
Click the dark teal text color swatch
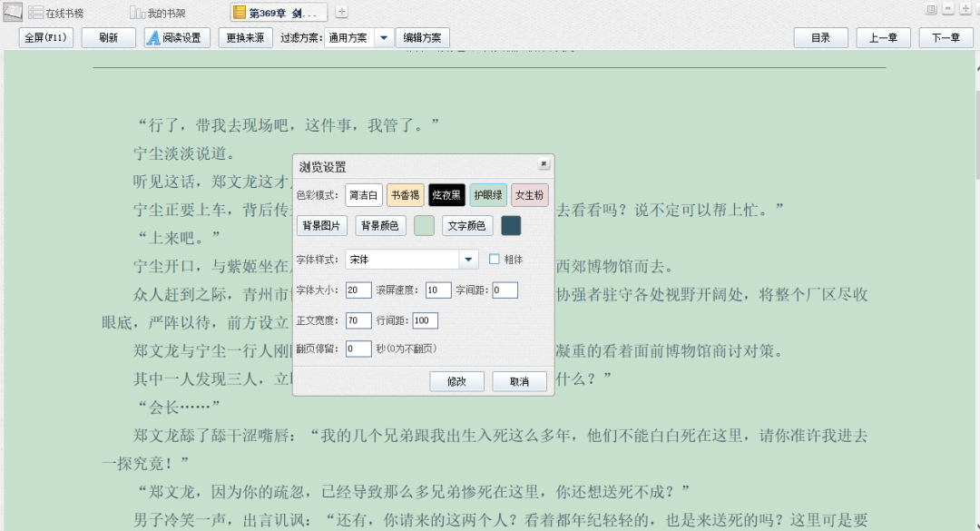[511, 226]
